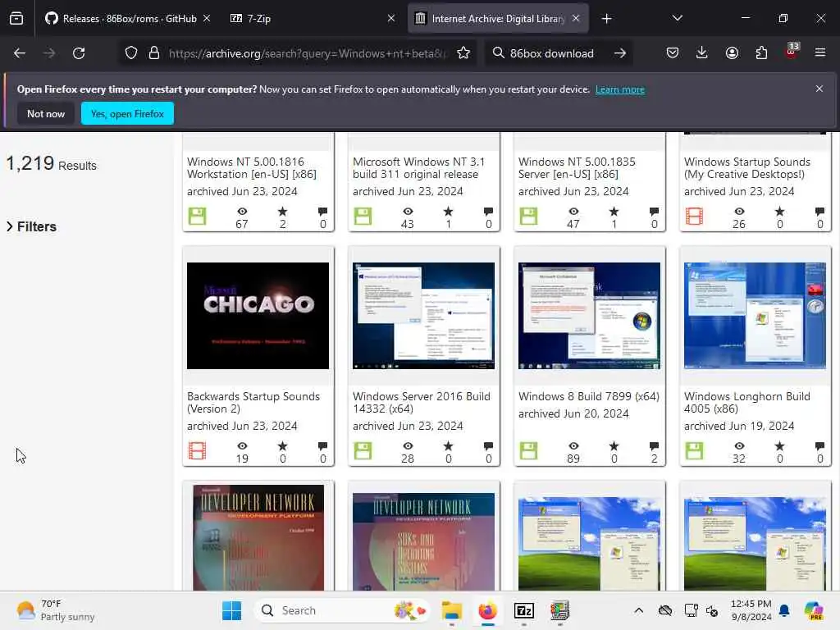Open the Firefox downloads panel

point(702,52)
